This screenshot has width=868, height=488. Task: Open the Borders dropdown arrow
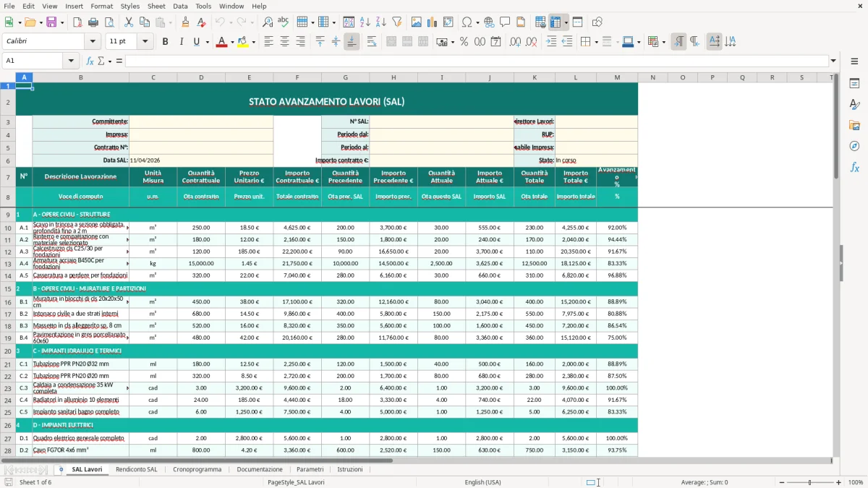pos(595,42)
